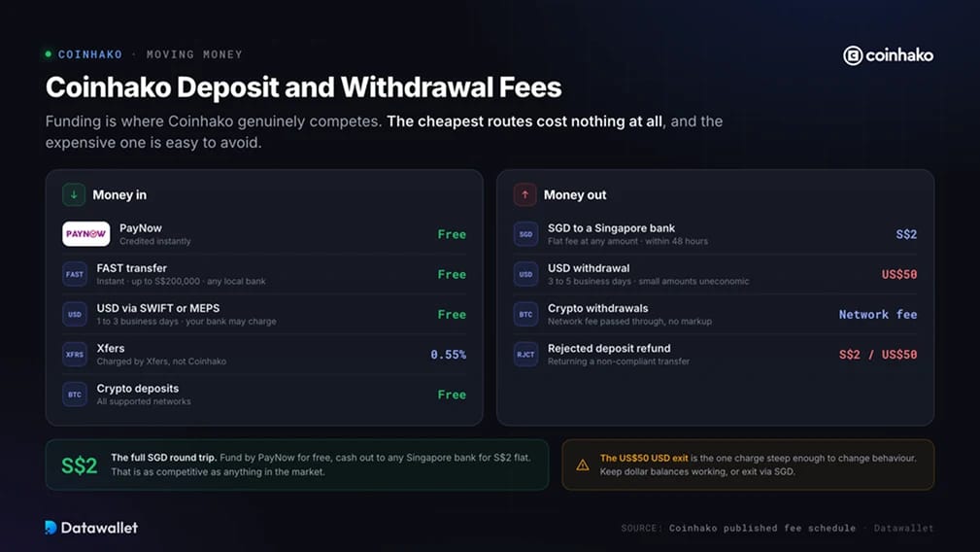This screenshot has width=980, height=552.
Task: Click the Network fee label for crypto withdrawals
Action: (x=877, y=315)
